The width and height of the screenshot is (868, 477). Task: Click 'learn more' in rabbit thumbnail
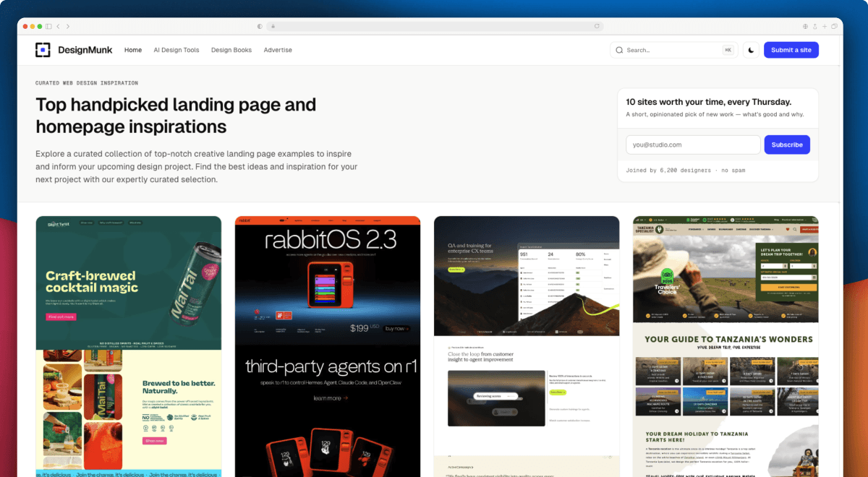[x=331, y=398]
